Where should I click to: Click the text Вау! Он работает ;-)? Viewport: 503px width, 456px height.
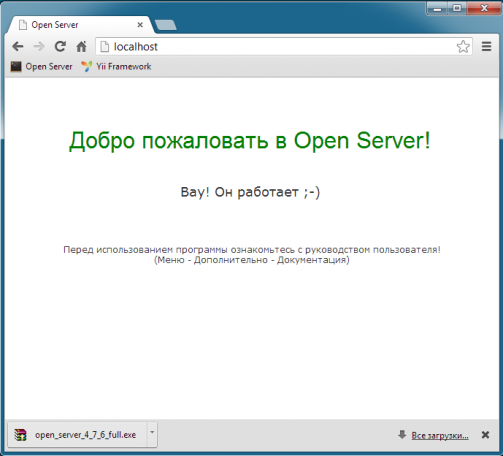coord(250,192)
